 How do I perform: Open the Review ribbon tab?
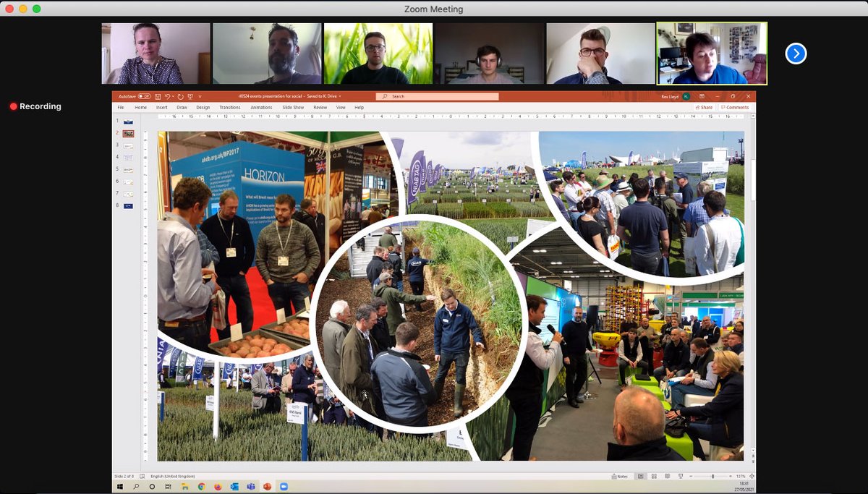320,107
